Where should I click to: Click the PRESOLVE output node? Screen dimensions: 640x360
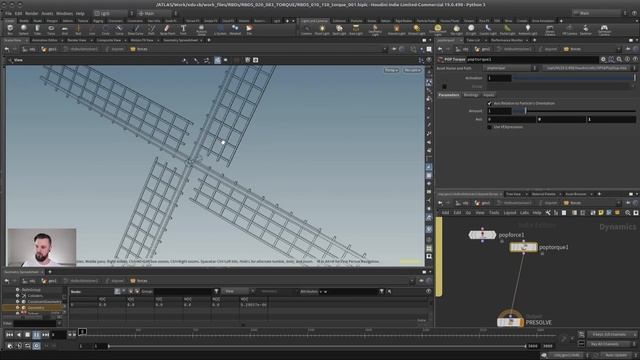click(510, 322)
